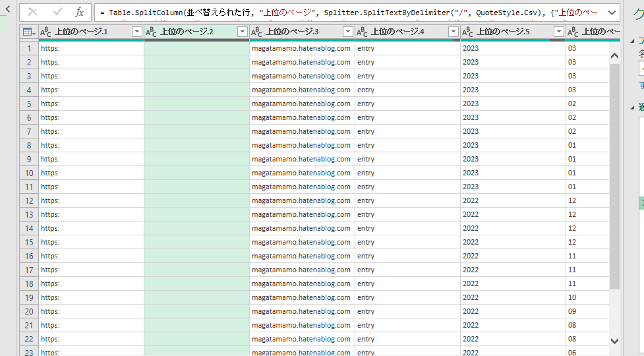This screenshot has height=356, width=644.
Task: Click ABC type icon of 上位のページ.3 column
Action: click(x=256, y=32)
